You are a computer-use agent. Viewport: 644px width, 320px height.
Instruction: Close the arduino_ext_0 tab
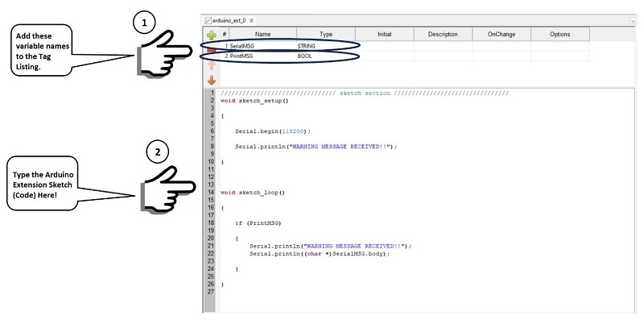251,20
